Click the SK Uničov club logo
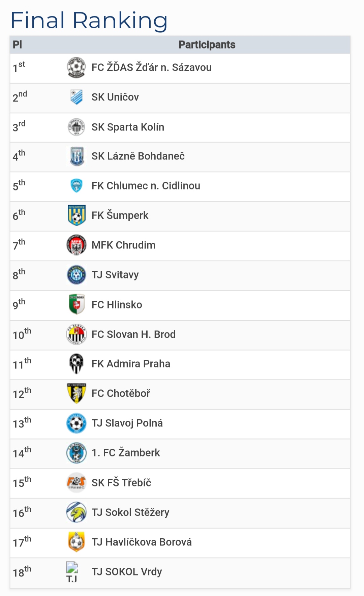The width and height of the screenshot is (364, 596). click(77, 97)
